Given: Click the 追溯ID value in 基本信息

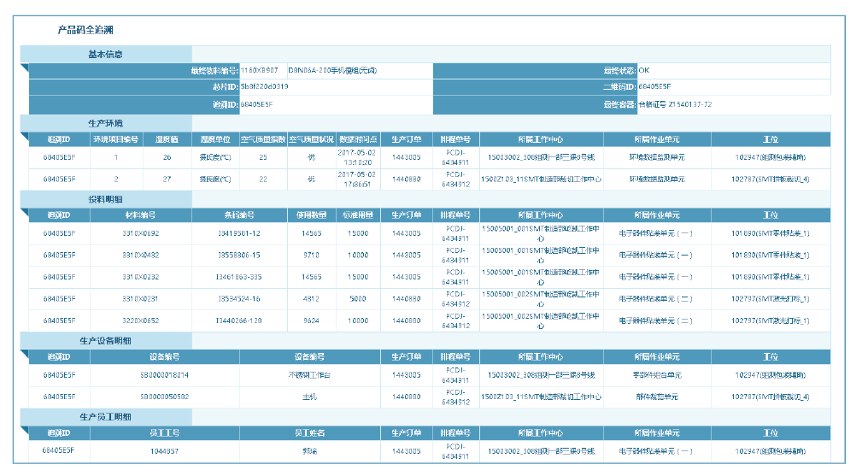Looking at the screenshot, I should (256, 104).
